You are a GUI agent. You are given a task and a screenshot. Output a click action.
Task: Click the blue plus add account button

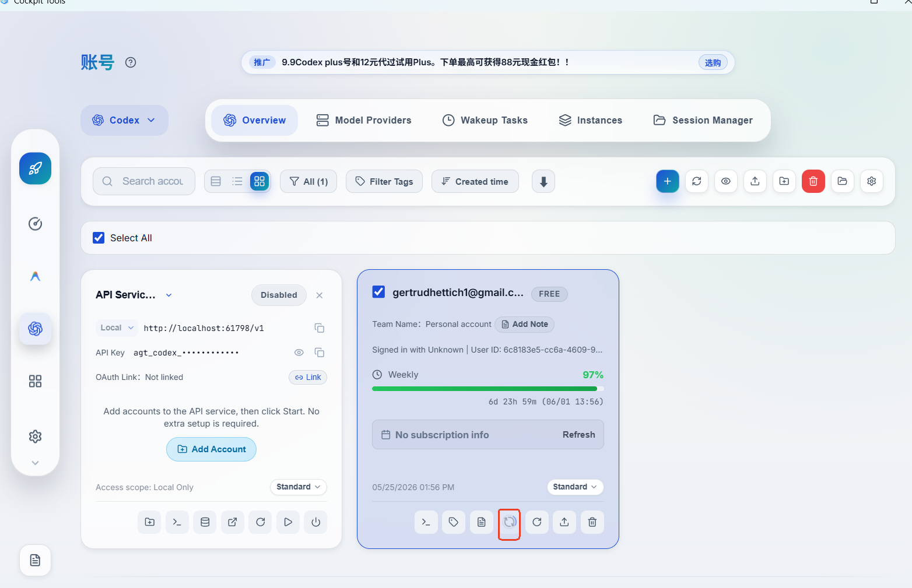[x=668, y=181]
